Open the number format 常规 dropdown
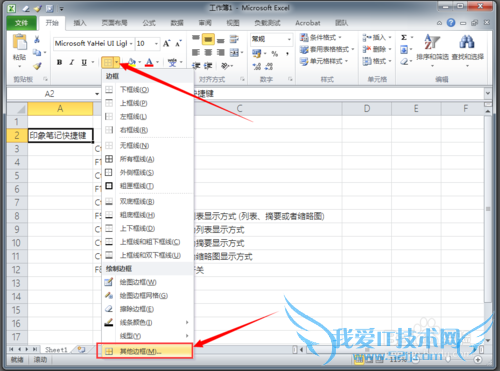 (289, 39)
